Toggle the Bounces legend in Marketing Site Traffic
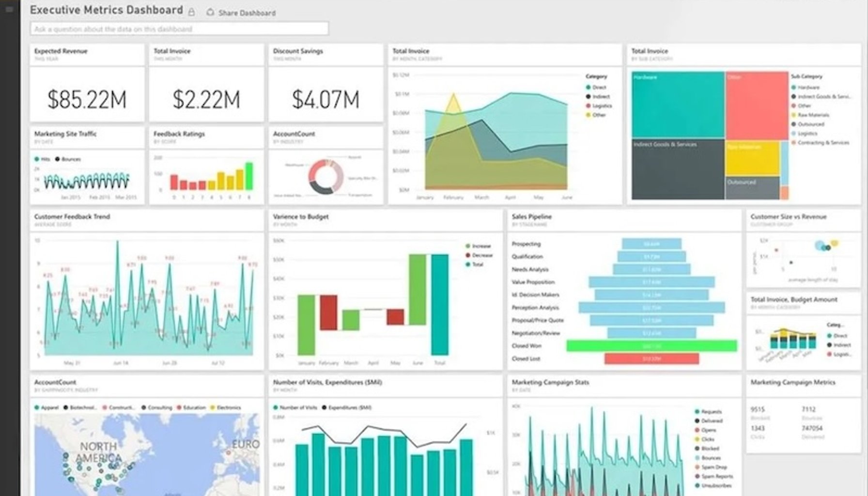This screenshot has height=496, width=868. click(x=68, y=159)
